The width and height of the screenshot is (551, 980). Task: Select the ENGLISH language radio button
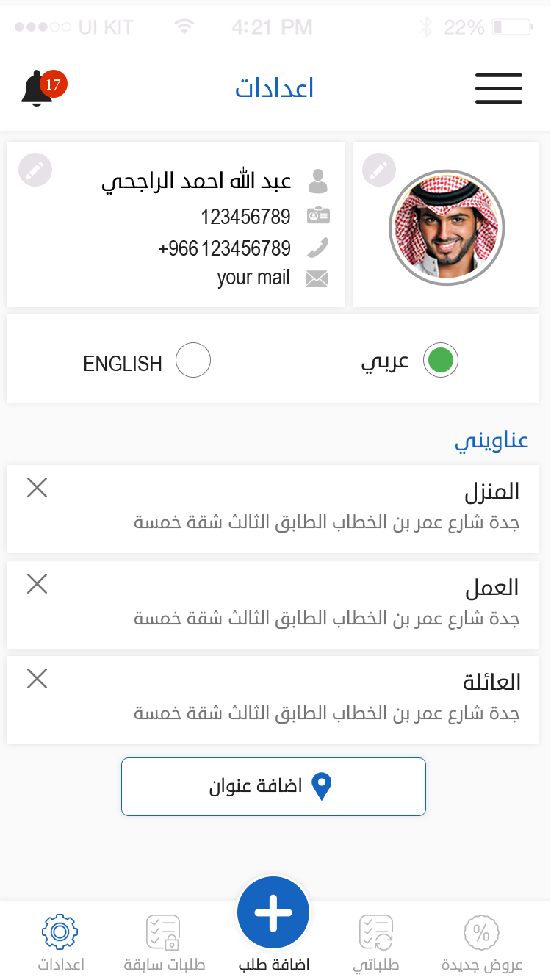tap(193, 361)
